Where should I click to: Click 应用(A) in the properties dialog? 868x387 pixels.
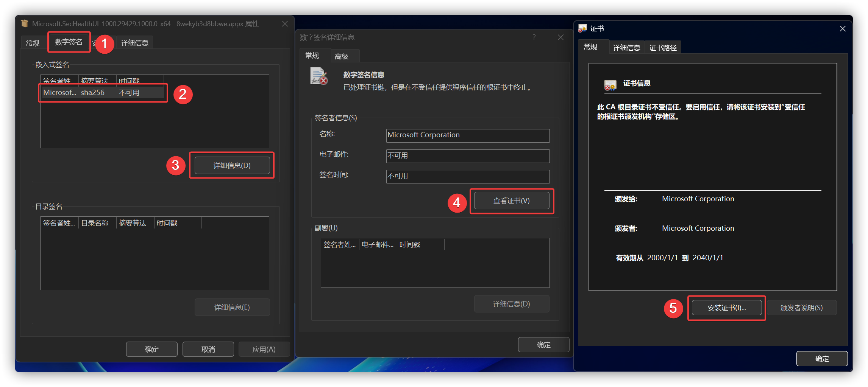click(264, 349)
